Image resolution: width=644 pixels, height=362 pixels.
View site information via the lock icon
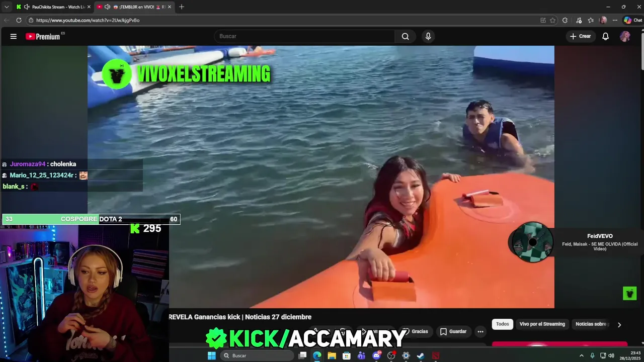(x=31, y=20)
